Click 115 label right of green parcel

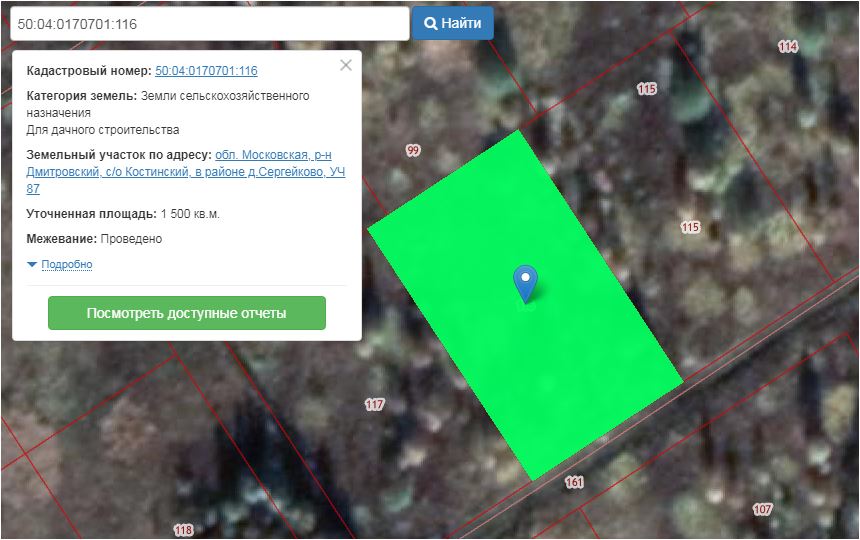click(x=690, y=227)
